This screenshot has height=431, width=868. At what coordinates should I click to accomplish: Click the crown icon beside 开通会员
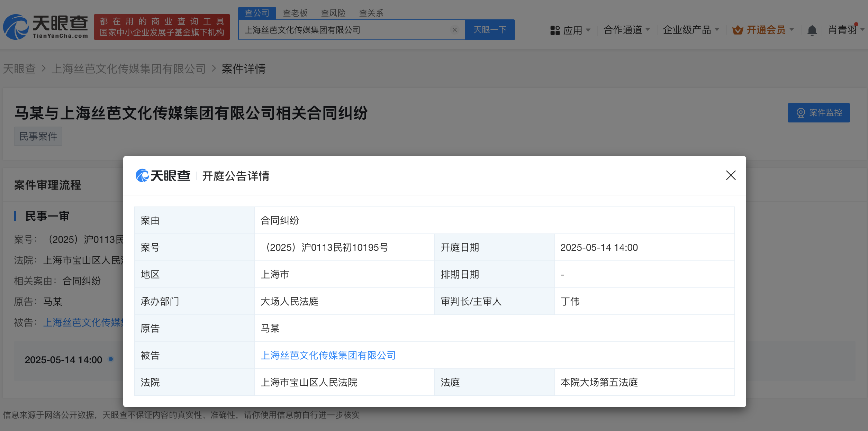[738, 30]
